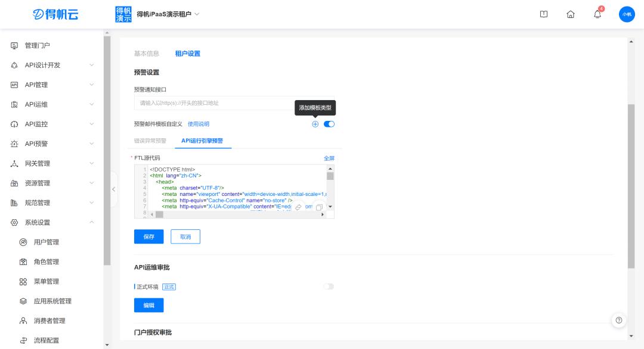Open the 小帆 user avatar menu

coord(627,14)
